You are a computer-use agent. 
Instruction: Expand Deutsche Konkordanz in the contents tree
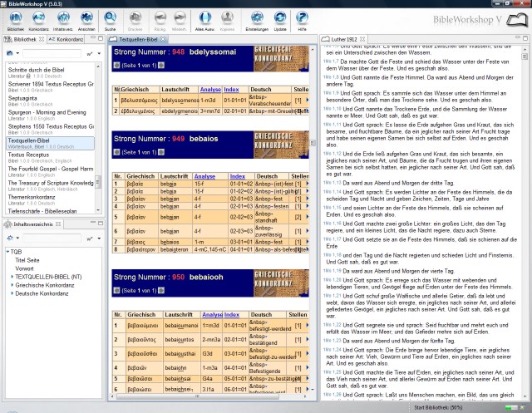point(12,293)
